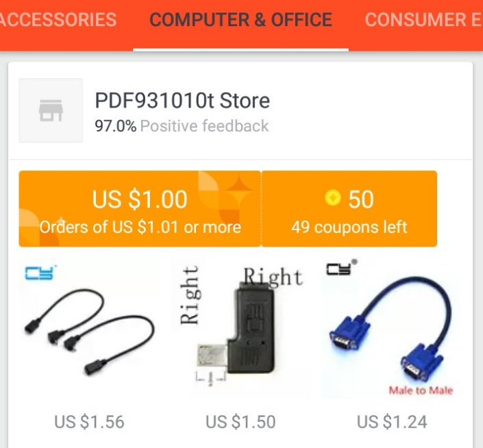View the 97.0% Positive feedback rating

point(182,126)
